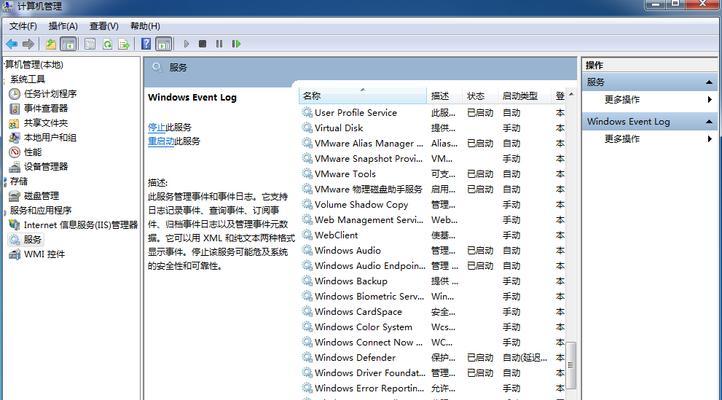Select the WebClient service row
Viewport: 722px width, 400px height.
433,235
